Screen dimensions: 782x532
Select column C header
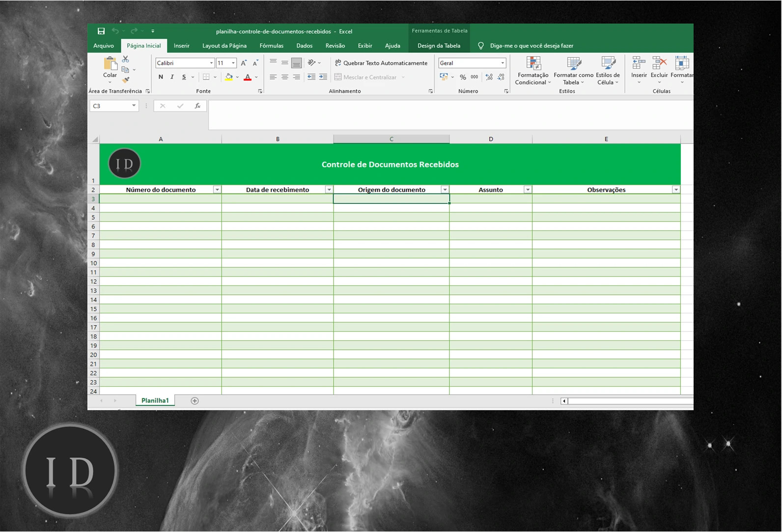391,139
